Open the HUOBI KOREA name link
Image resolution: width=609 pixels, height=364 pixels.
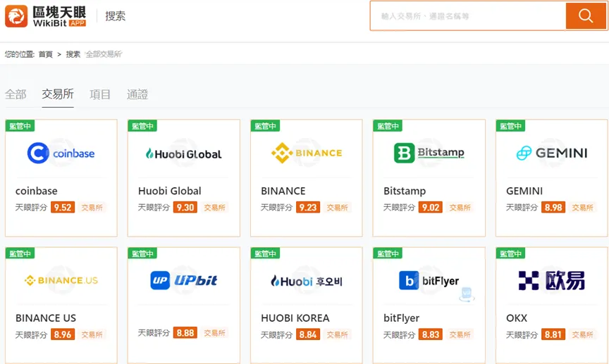pyautogui.click(x=295, y=318)
